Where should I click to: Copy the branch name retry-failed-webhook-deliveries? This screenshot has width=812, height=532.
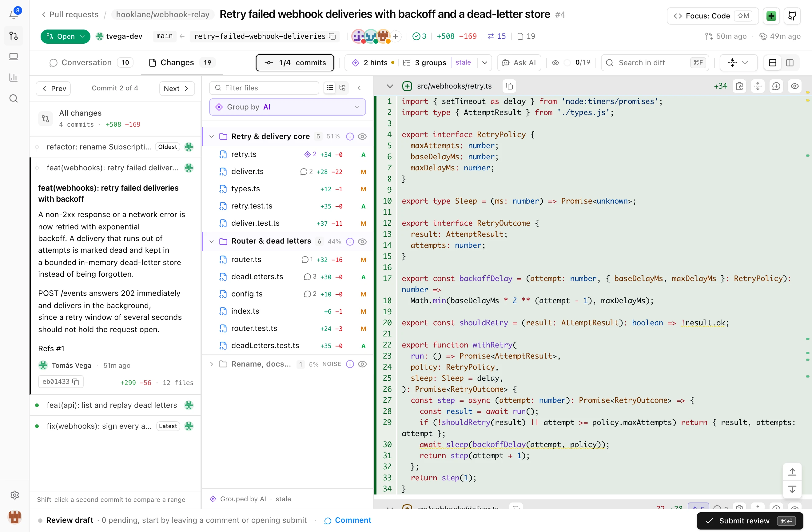[332, 36]
